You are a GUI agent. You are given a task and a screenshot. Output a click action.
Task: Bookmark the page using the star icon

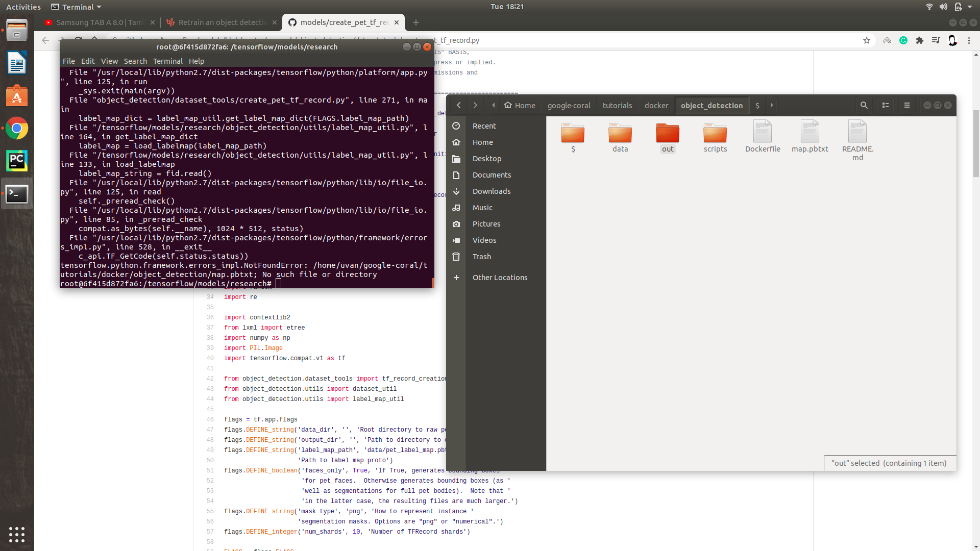[x=867, y=40]
